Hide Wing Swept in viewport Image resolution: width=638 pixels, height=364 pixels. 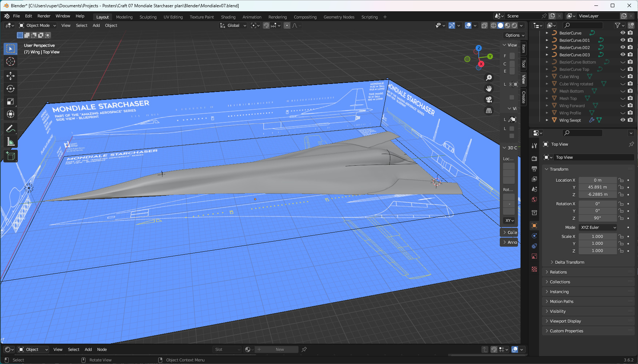[x=623, y=120]
